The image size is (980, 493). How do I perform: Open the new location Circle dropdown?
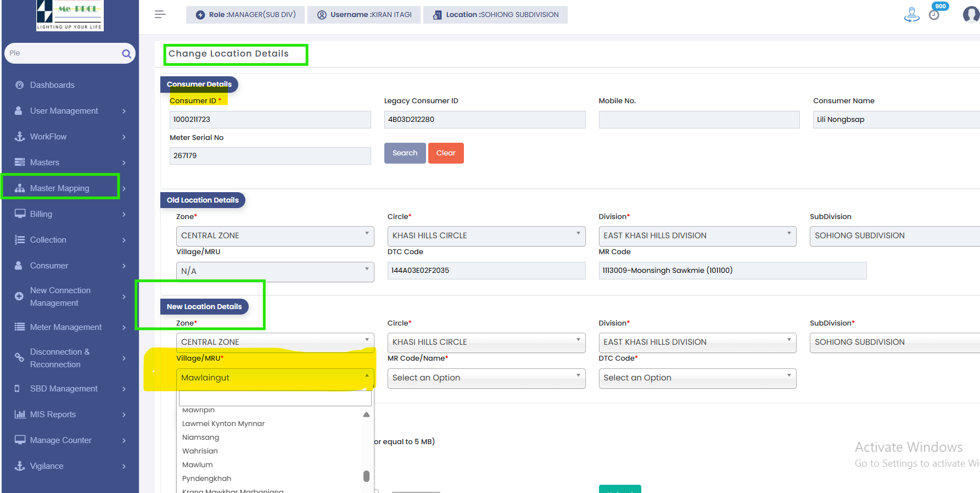(x=486, y=343)
